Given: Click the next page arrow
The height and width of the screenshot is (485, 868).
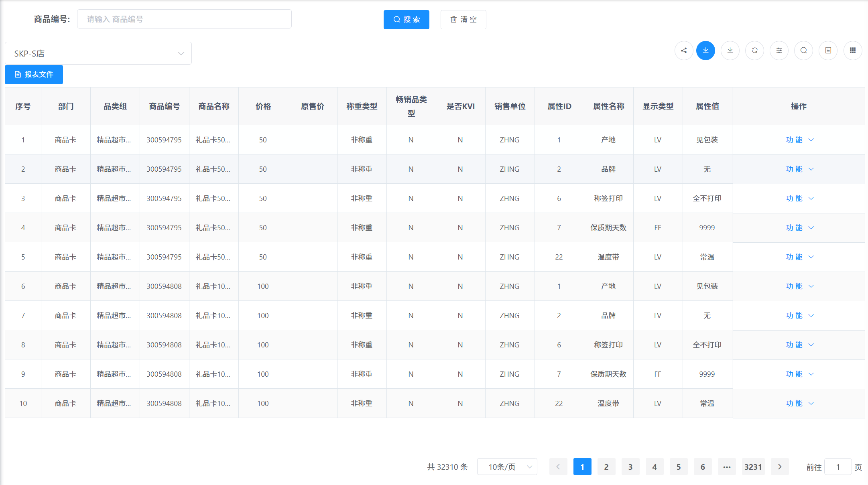Looking at the screenshot, I should tap(780, 467).
